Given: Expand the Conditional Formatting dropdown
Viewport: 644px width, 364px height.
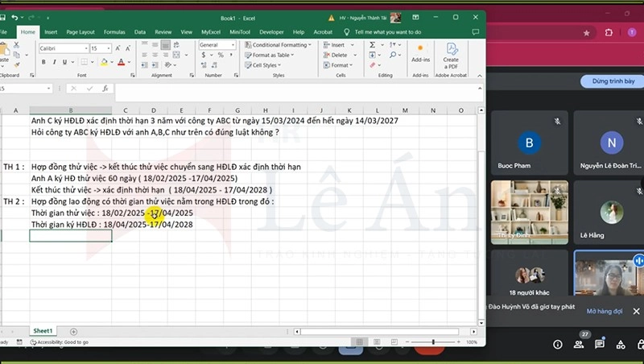Looking at the screenshot, I should [x=279, y=45].
